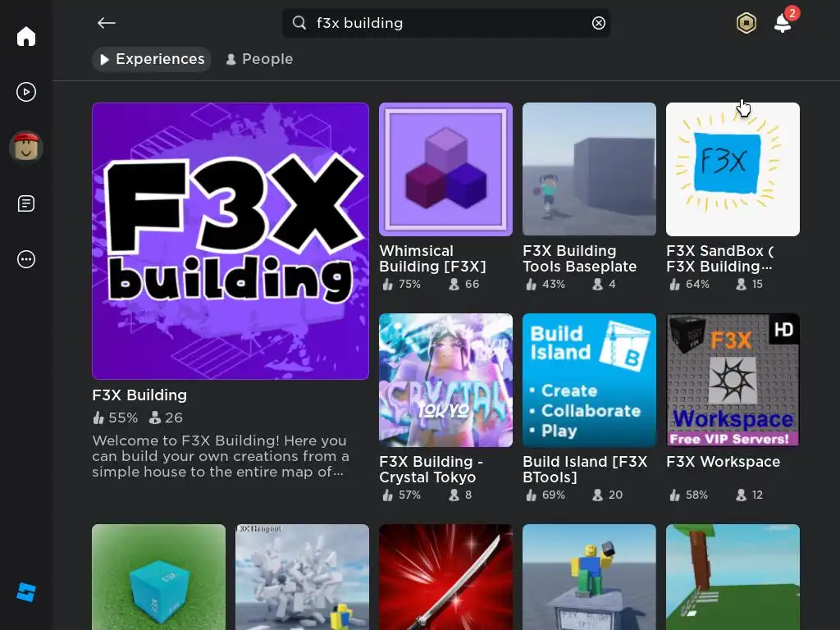840x630 pixels.
Task: Click the 20 players count under Build Island
Action: 608,495
